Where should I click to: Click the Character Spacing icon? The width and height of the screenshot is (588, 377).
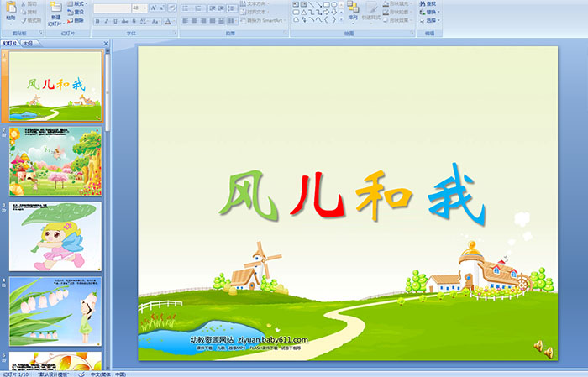pyautogui.click(x=144, y=21)
